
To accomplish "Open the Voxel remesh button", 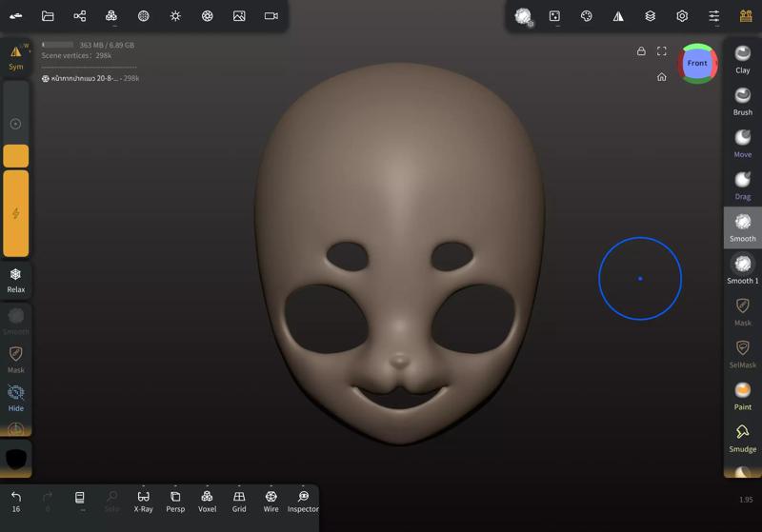I will 207,501.
